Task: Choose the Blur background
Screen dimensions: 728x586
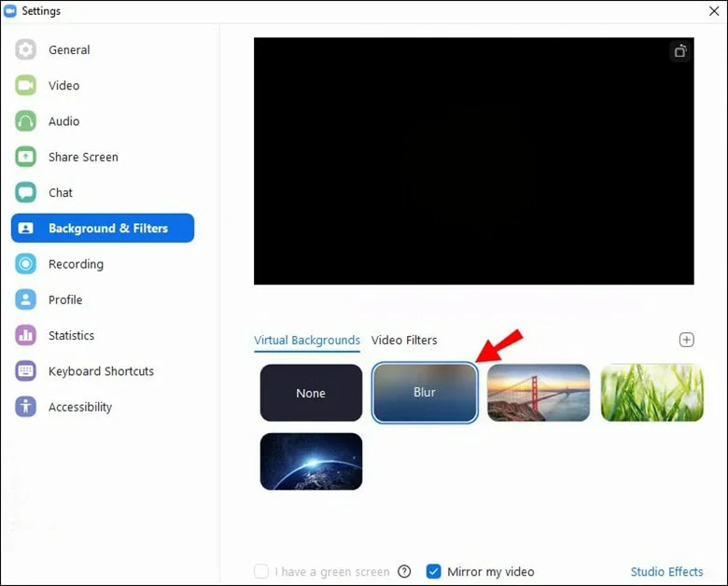Action: click(425, 393)
